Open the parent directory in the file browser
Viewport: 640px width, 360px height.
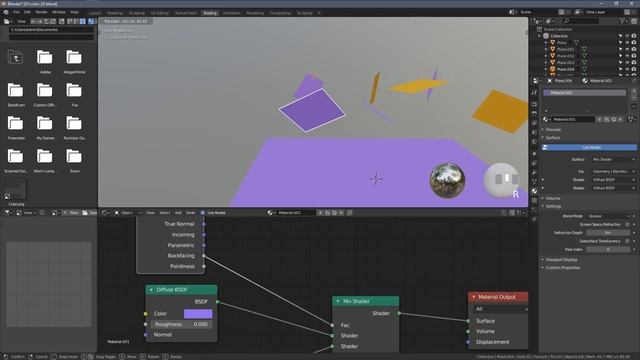pyautogui.click(x=16, y=58)
